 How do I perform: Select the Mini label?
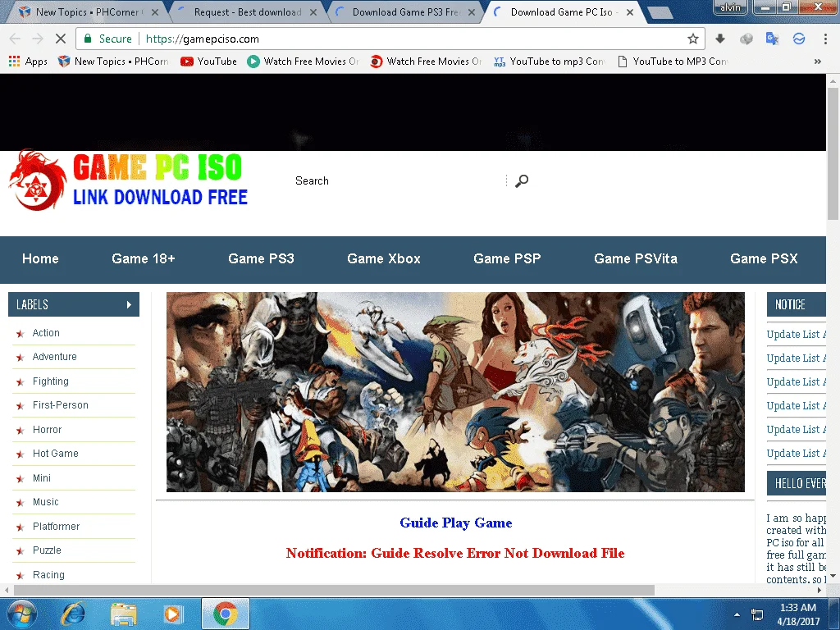pyautogui.click(x=41, y=478)
